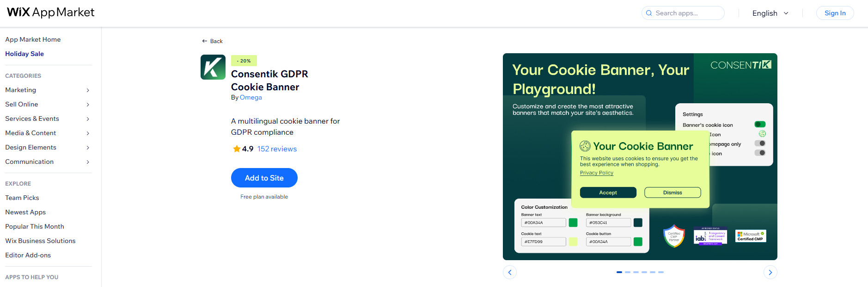This screenshot has height=287, width=868.
Task: Click the Consentik logo in preview image
Action: [x=741, y=65]
